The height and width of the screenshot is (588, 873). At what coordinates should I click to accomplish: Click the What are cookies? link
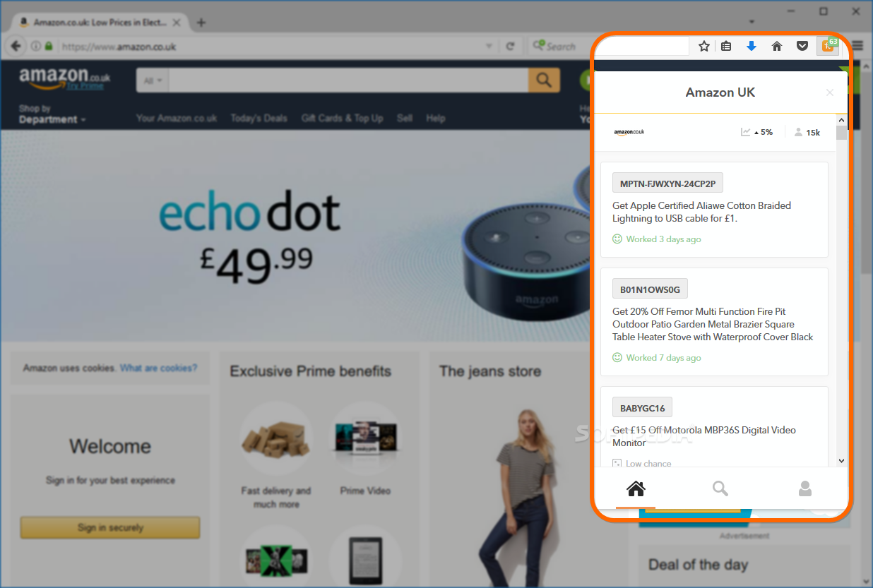[x=159, y=368]
